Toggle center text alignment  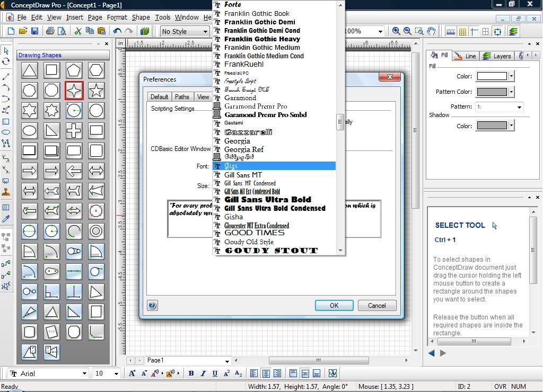(x=266, y=373)
